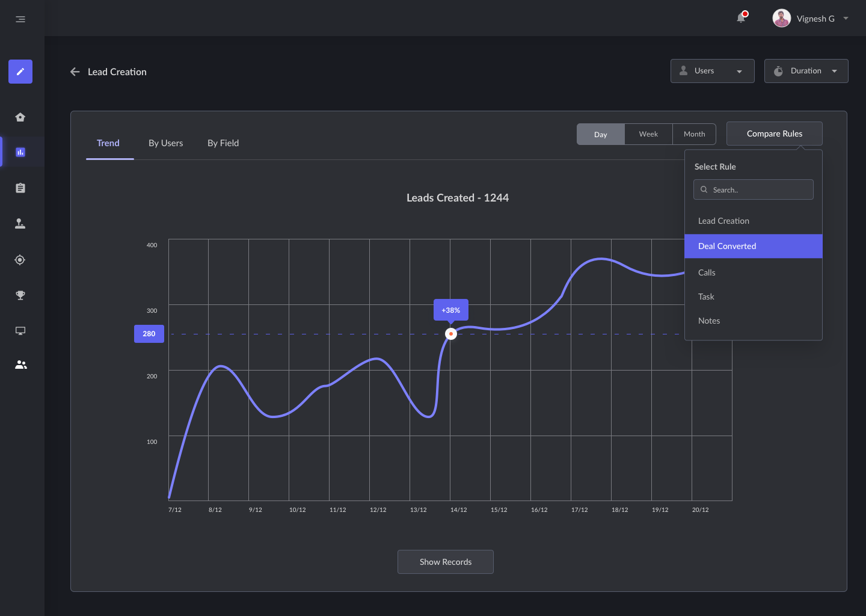Viewport: 866px width, 616px height.
Task: Expand the Vignesh G account dropdown arrow
Action: tap(846, 19)
